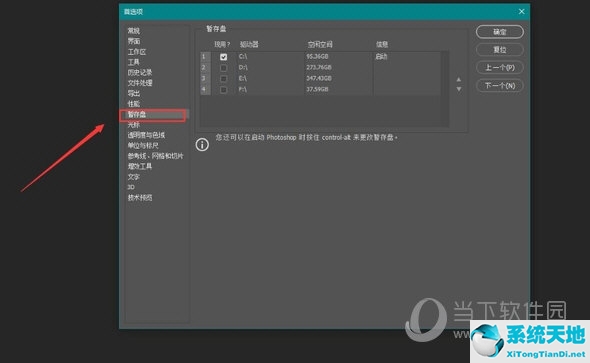Uncheck the C:\ scratch disk checkbox
Viewport: 590px width, 363px height.
tap(224, 57)
